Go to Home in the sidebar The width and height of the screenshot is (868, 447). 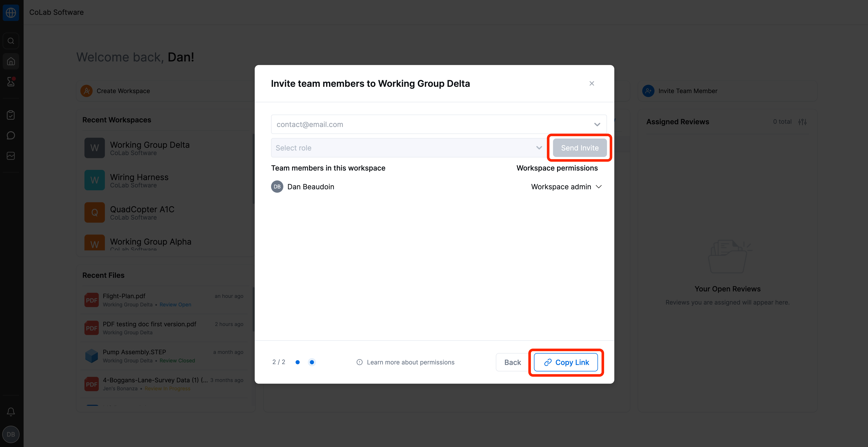click(x=11, y=61)
